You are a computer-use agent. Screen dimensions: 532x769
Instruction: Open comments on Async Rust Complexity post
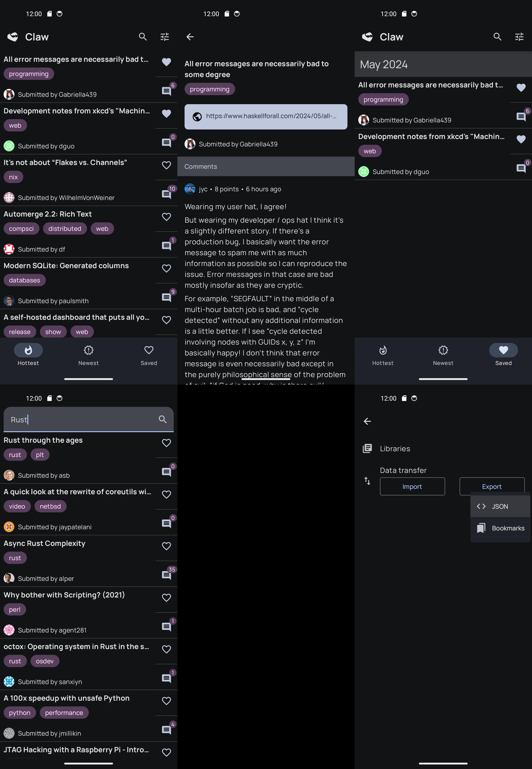click(x=167, y=574)
